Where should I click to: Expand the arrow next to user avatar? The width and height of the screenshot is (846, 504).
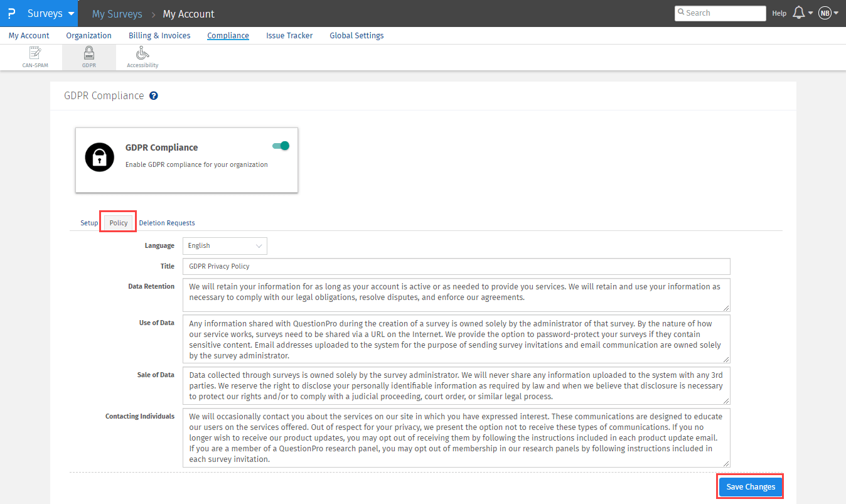836,13
